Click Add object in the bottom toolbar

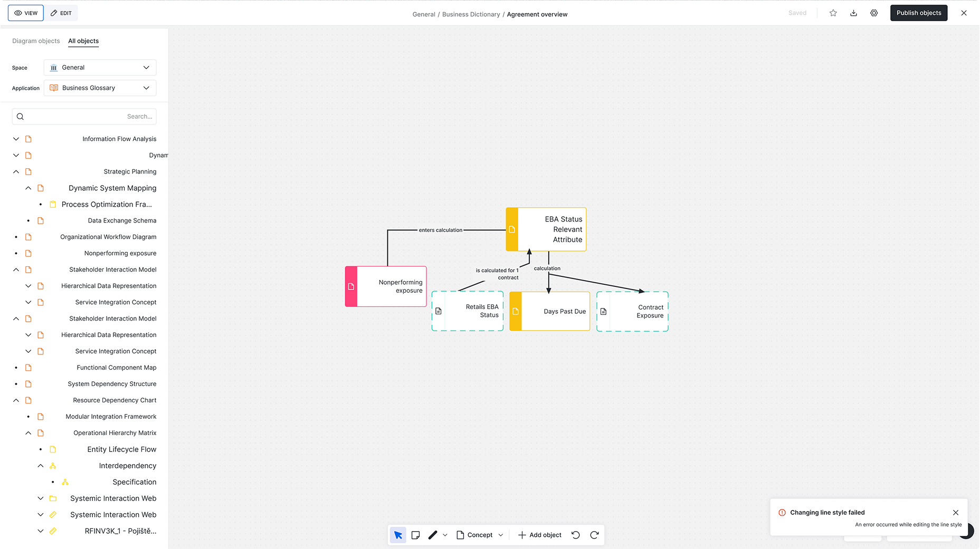pos(539,535)
